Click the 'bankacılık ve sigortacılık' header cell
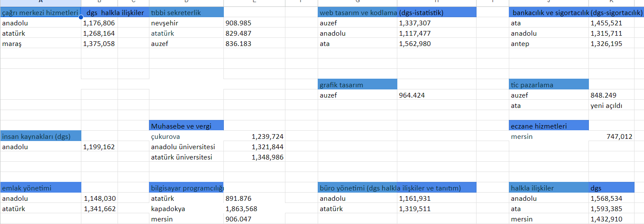 (548, 12)
